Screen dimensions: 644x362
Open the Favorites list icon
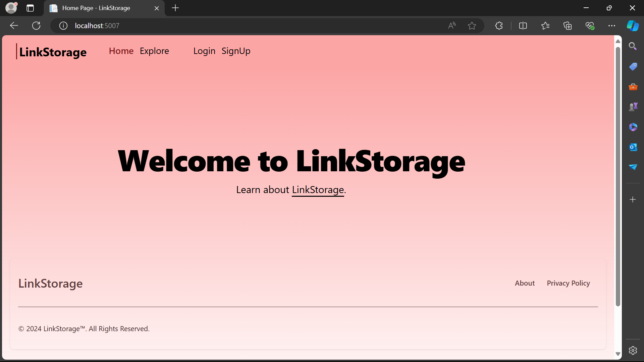(545, 26)
